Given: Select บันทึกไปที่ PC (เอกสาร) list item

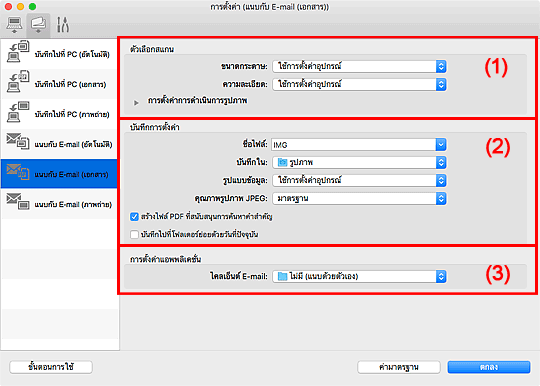Looking at the screenshot, I should 59,84.
